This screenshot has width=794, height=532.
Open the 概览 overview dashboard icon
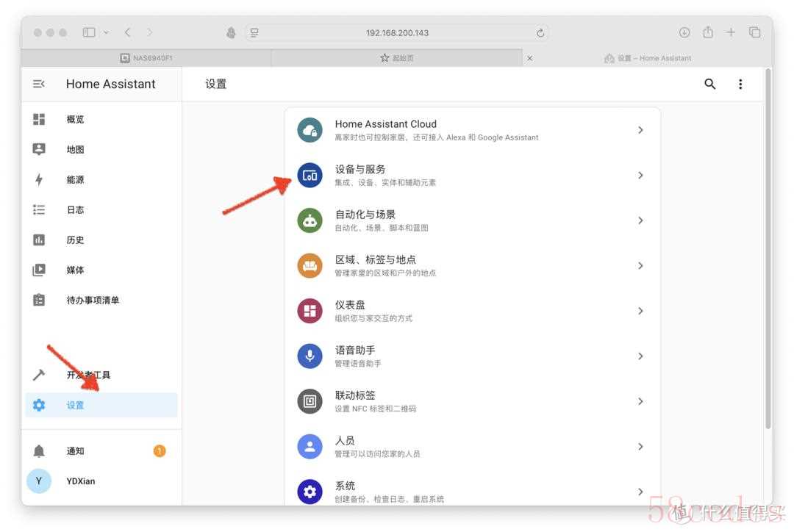[x=39, y=119]
